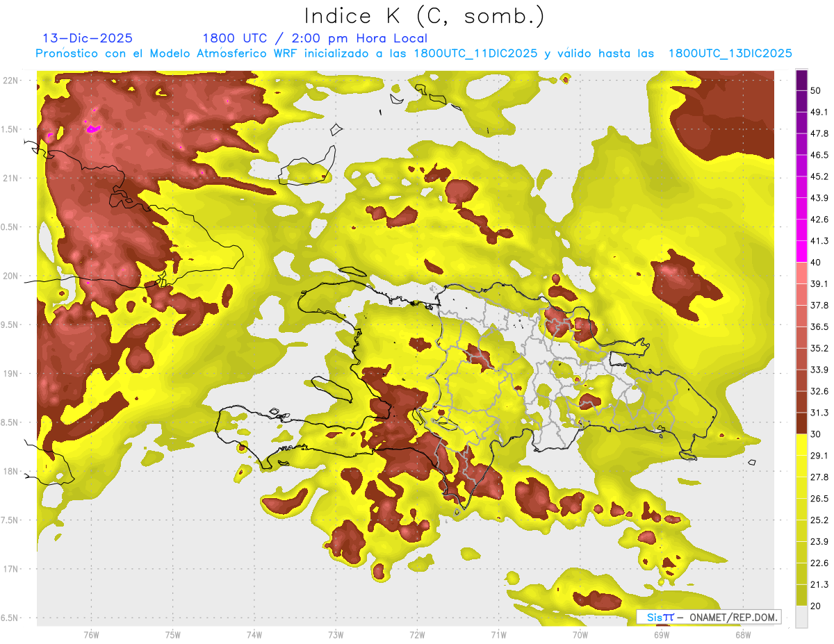The height and width of the screenshot is (644, 834).
Task: Select the "17N" latitude label
Action: [x=11, y=569]
